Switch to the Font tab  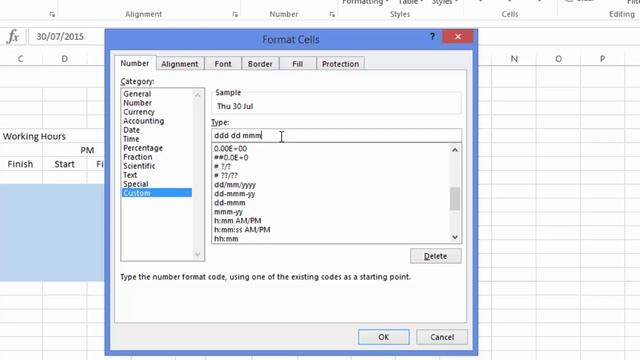[223, 64]
